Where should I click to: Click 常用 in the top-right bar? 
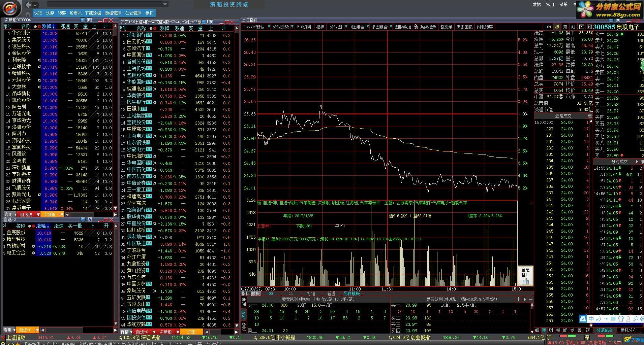(550, 4)
